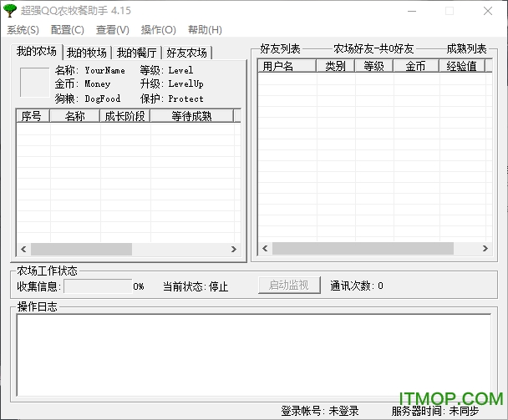The width and height of the screenshot is (508, 420).
Task: Open the 查看(V) menu
Action: tap(113, 30)
